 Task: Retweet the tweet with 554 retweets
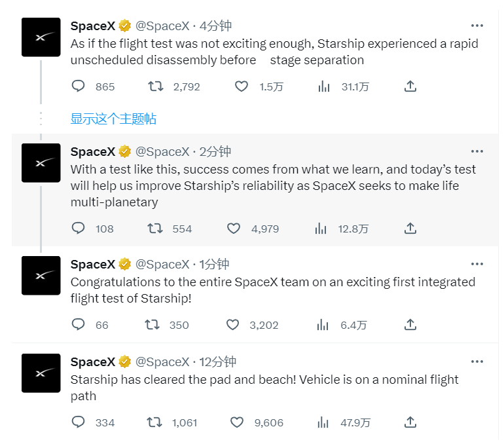155,229
